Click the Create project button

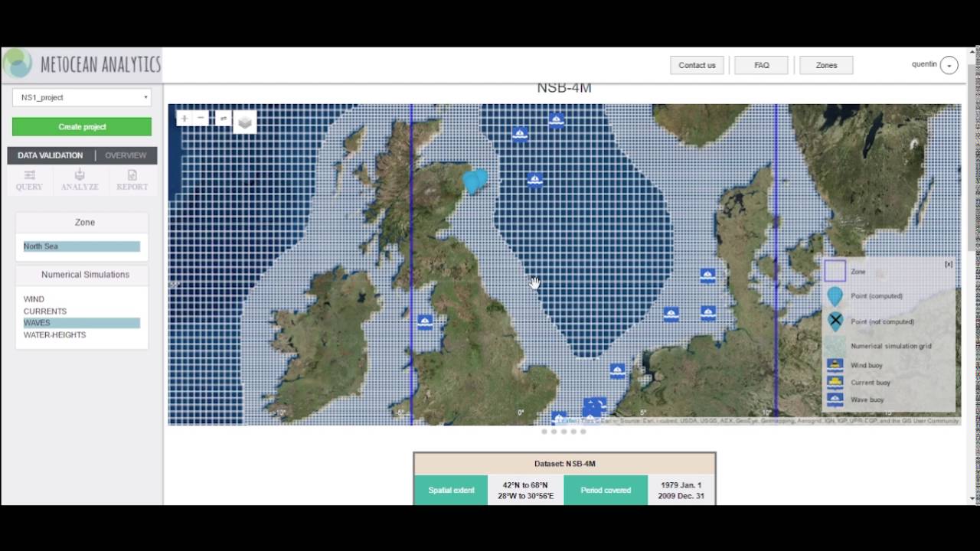pos(82,127)
